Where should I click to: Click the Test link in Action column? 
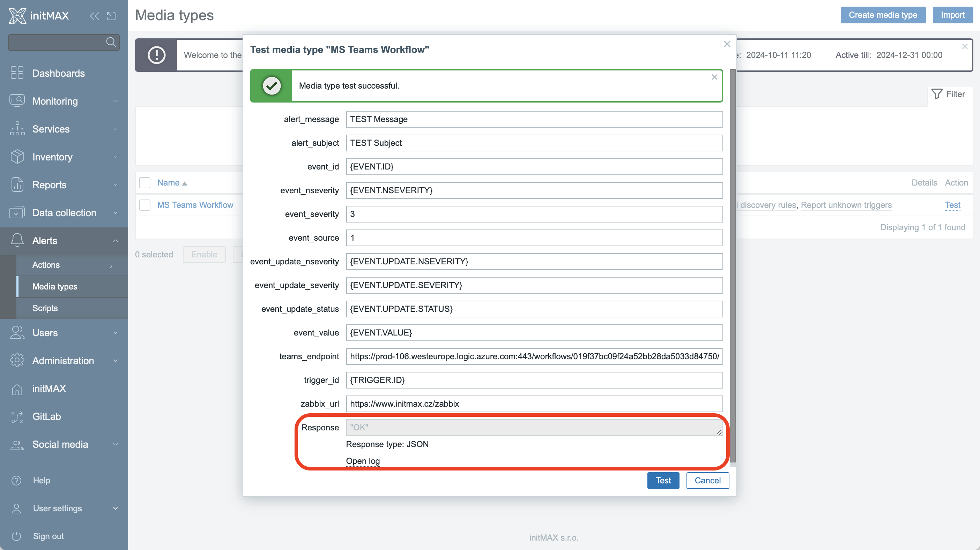(953, 205)
